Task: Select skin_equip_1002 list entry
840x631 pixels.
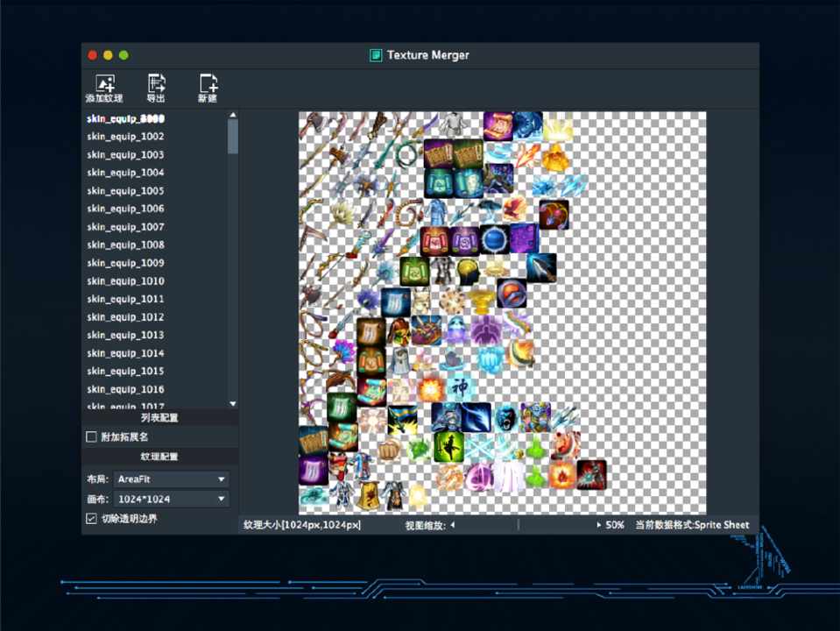Action: pyautogui.click(x=125, y=137)
